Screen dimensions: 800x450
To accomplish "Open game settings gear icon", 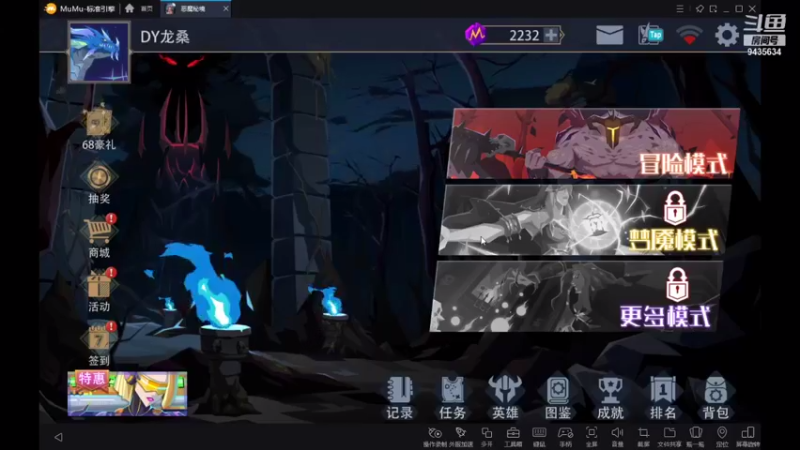I will click(x=727, y=35).
